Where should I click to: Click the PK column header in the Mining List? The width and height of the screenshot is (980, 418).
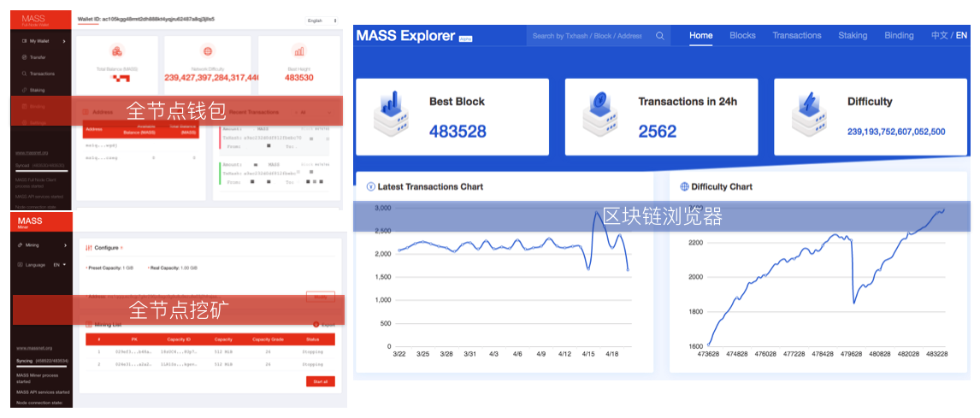coord(133,339)
